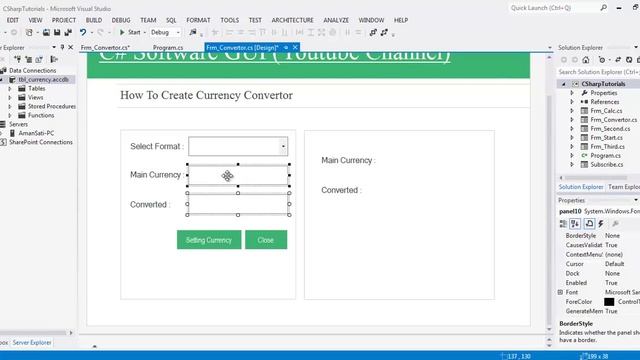Click the pin icon on Server Explorer panel
The width and height of the screenshot is (640, 360).
(62, 47)
